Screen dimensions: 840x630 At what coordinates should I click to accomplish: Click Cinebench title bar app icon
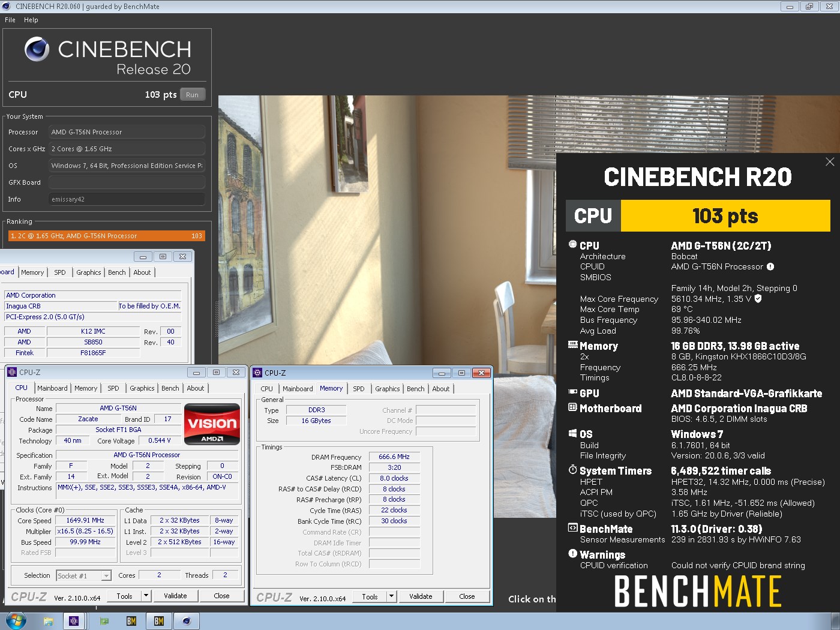tap(7, 7)
